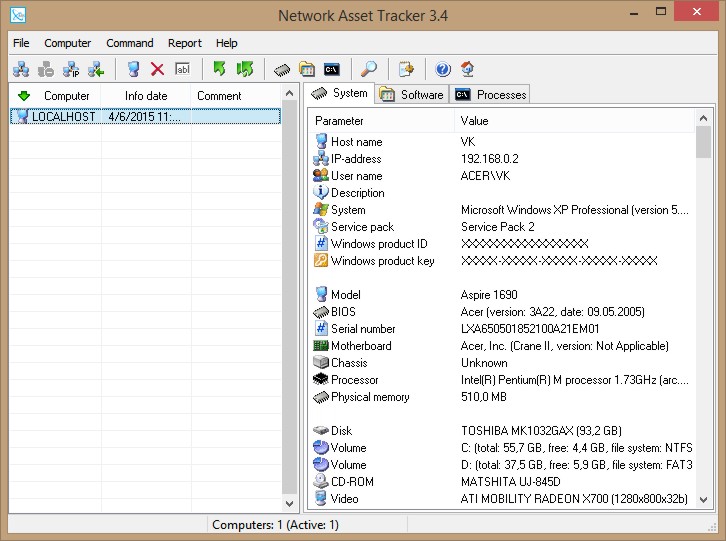This screenshot has width=726, height=541.
Task: Open the File menu
Action: [x=21, y=43]
